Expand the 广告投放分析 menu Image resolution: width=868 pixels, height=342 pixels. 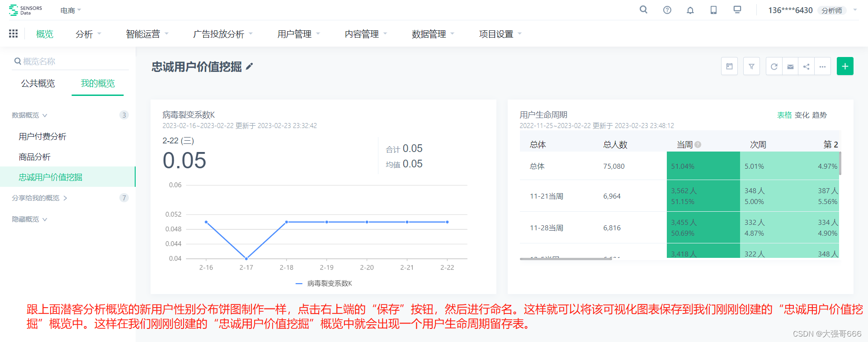[223, 34]
